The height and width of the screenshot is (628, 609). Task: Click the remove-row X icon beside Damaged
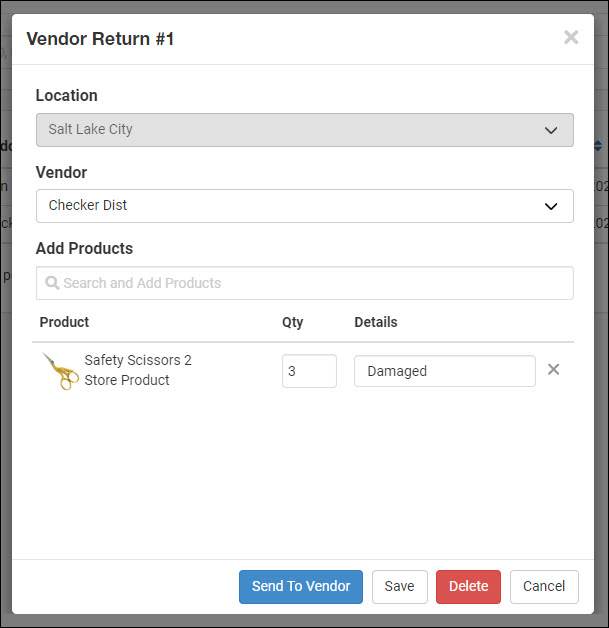pos(553,370)
